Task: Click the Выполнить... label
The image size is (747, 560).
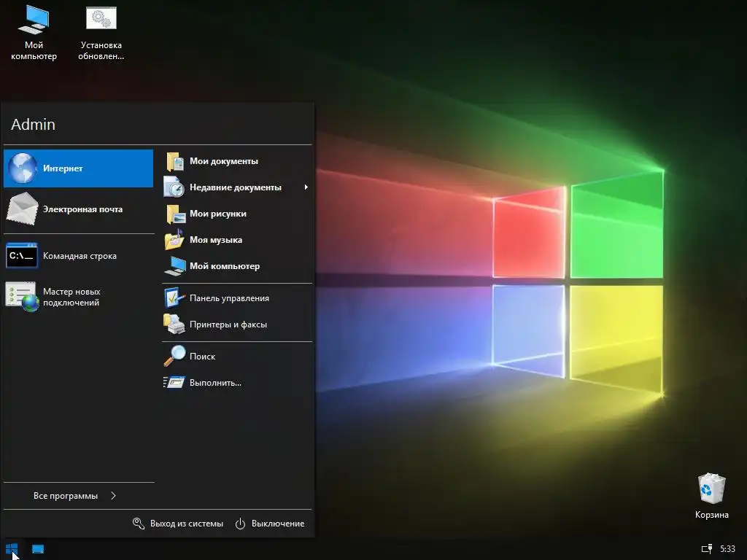Action: tap(215, 382)
